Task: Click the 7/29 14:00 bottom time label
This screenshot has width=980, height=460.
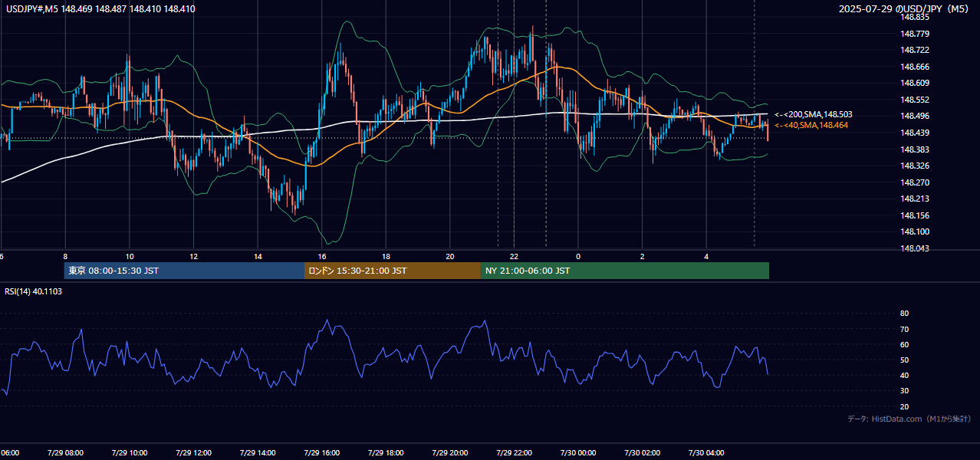Action: coord(258,452)
